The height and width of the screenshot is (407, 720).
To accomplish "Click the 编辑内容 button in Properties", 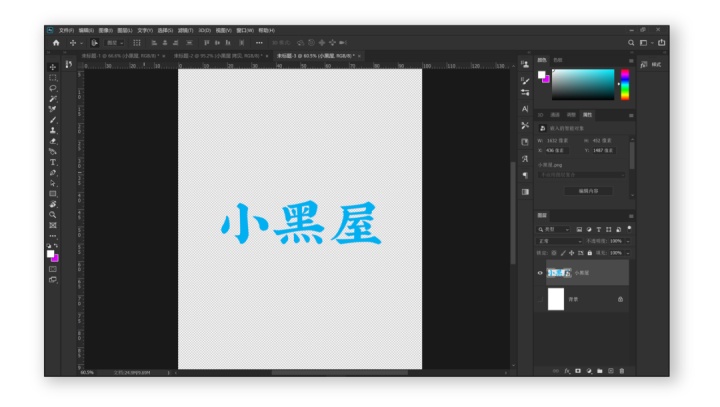I will 588,191.
